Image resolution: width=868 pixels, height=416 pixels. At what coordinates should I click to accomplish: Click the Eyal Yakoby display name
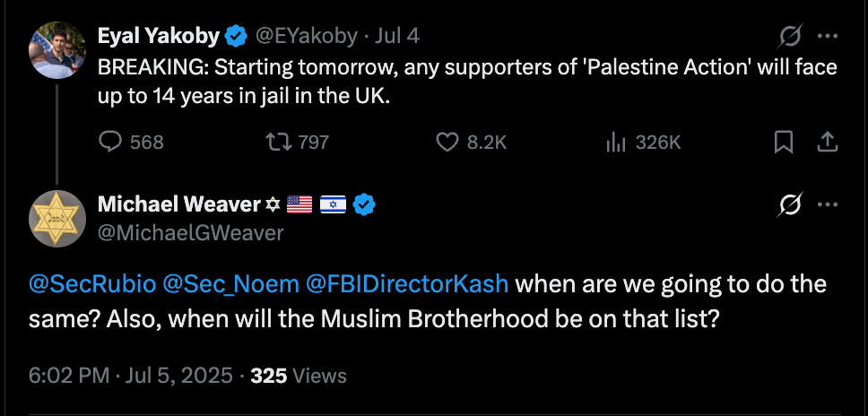tap(158, 37)
